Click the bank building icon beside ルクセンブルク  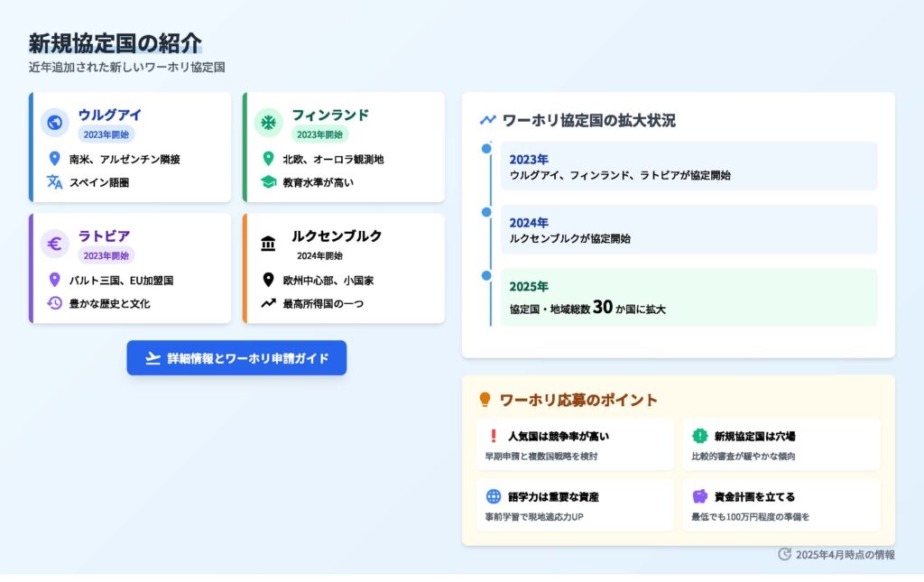268,244
